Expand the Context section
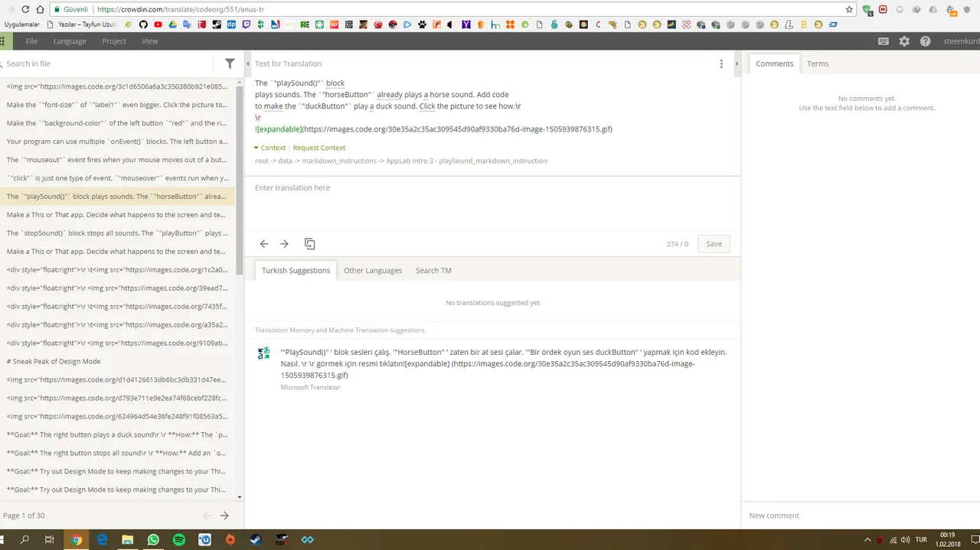Screen dimensions: 980x550 tap(269, 148)
